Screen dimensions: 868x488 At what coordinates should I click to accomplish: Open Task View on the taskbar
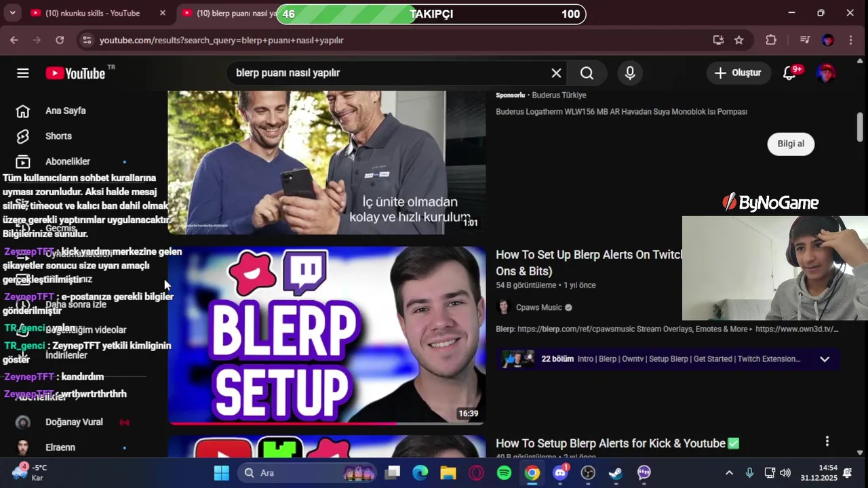pyautogui.click(x=393, y=472)
